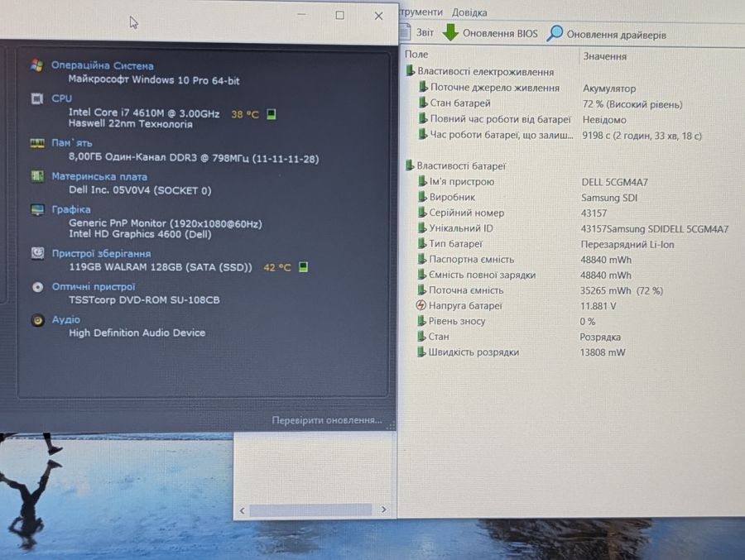
Task: Select the 'Dell Inc. 05V0V4 (SOCKET 0)' text
Action: pyautogui.click(x=140, y=190)
